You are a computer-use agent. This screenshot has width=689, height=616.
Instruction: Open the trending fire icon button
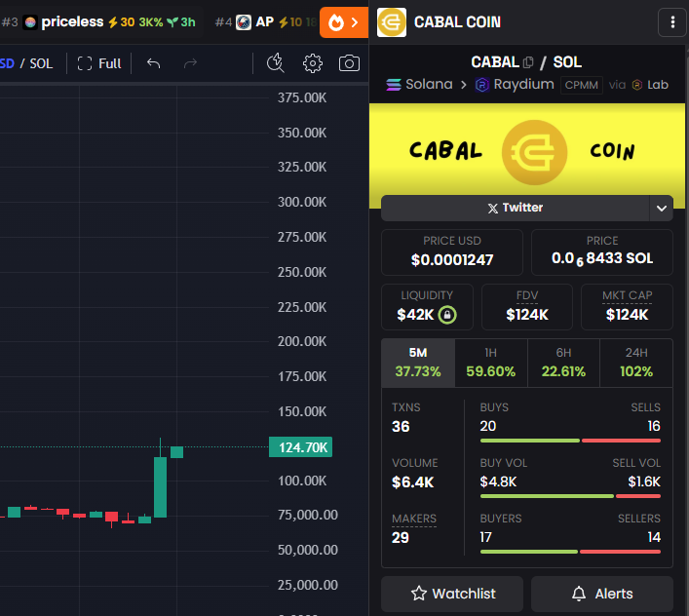click(x=344, y=22)
